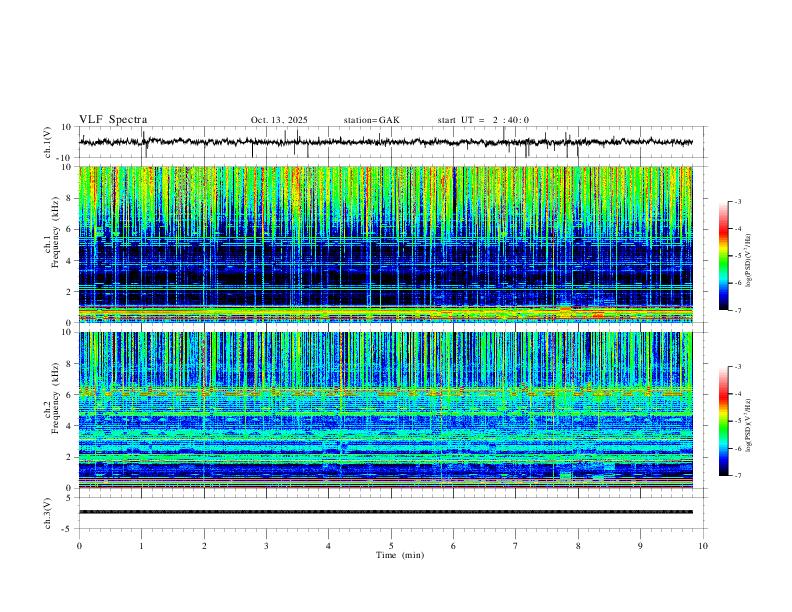Click the ch.3 voltage trace band
792x612 pixels.
[385, 512]
